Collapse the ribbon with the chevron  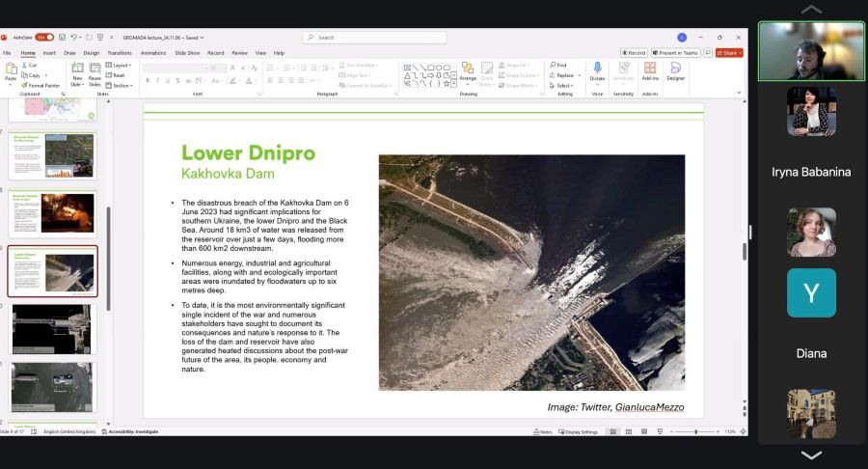(739, 93)
